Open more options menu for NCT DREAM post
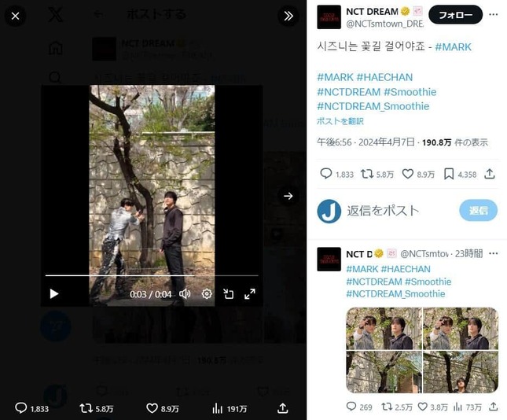The height and width of the screenshot is (420, 507). tap(494, 15)
